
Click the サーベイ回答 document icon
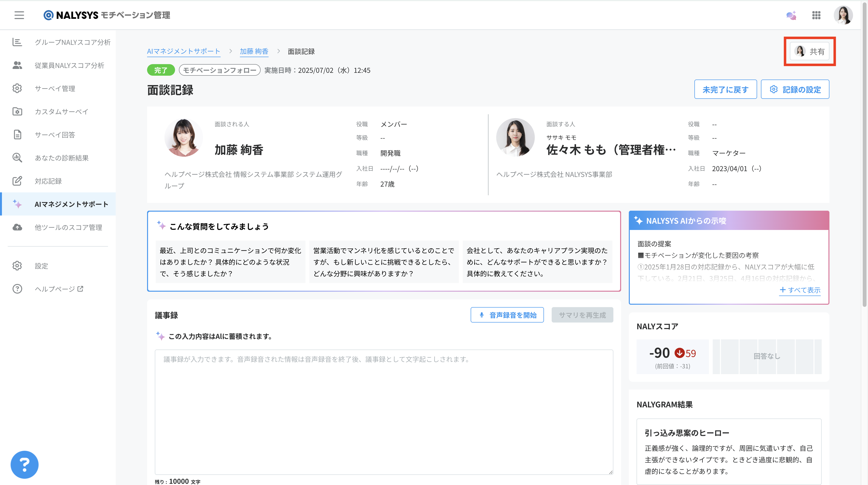click(17, 135)
